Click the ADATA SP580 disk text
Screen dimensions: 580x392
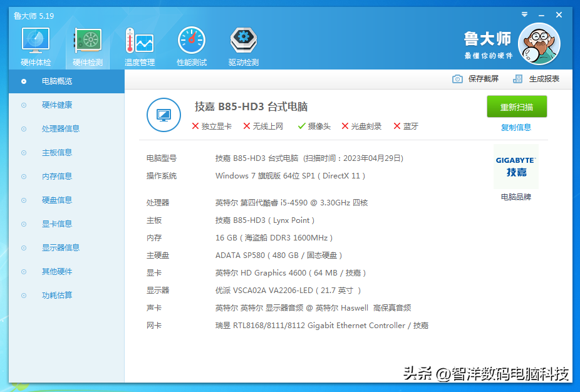click(x=279, y=255)
